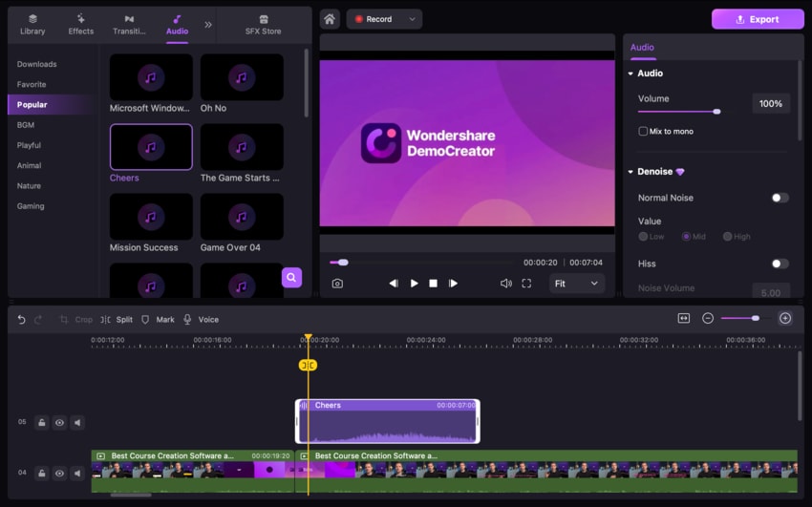Edit the 100% volume field

(771, 103)
